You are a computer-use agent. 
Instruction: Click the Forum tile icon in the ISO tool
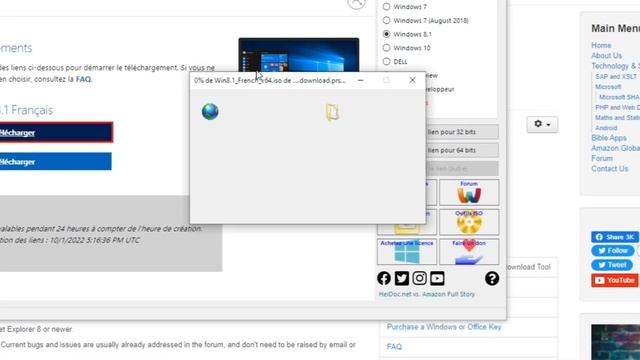[469, 192]
